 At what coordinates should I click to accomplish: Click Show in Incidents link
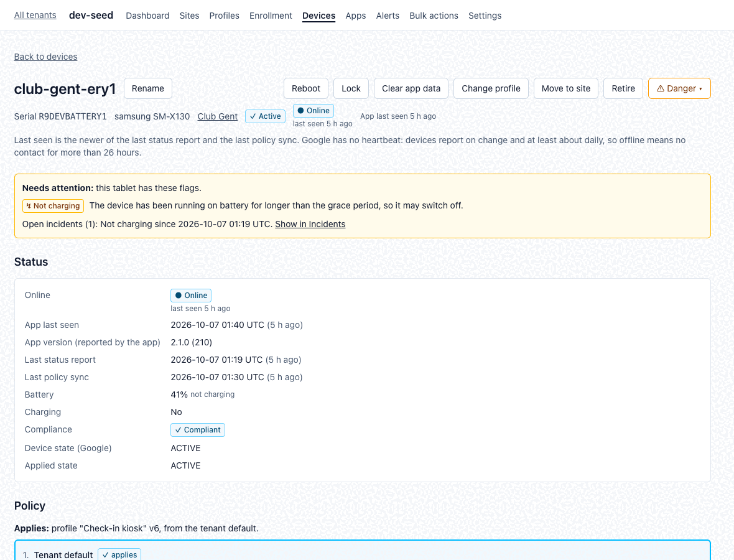coord(310,224)
